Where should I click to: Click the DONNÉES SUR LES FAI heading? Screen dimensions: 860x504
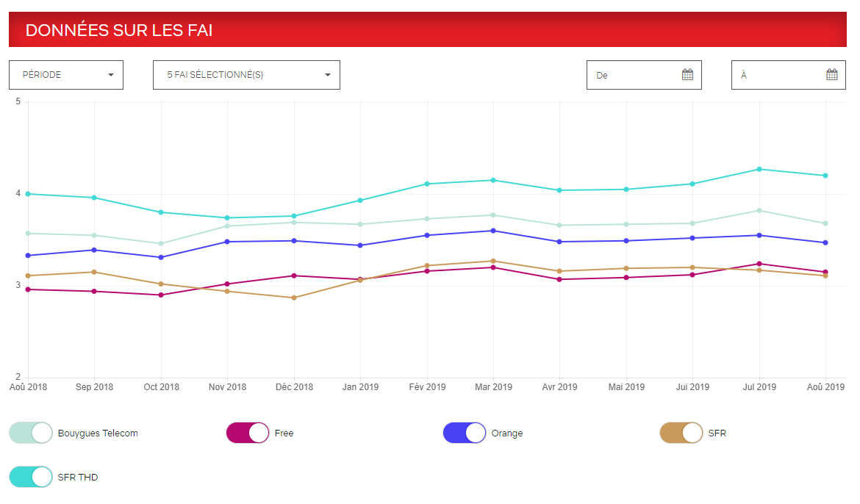tap(119, 30)
